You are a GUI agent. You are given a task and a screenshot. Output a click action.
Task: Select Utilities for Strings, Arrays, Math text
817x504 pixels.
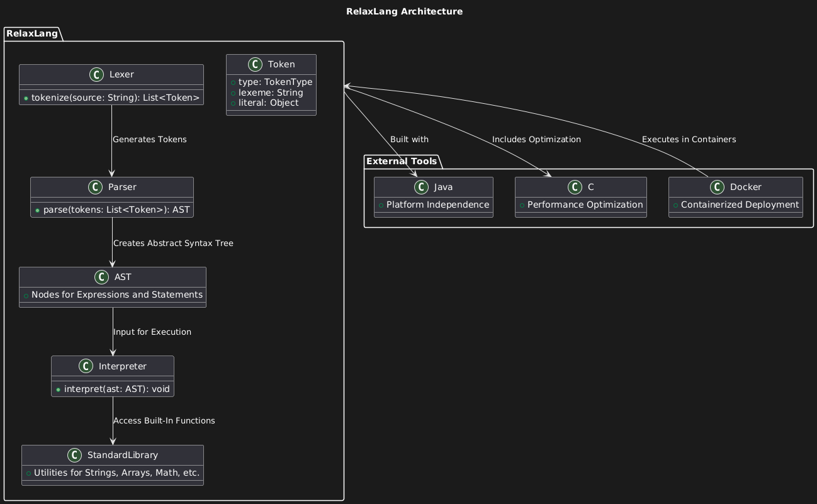pyautogui.click(x=117, y=473)
